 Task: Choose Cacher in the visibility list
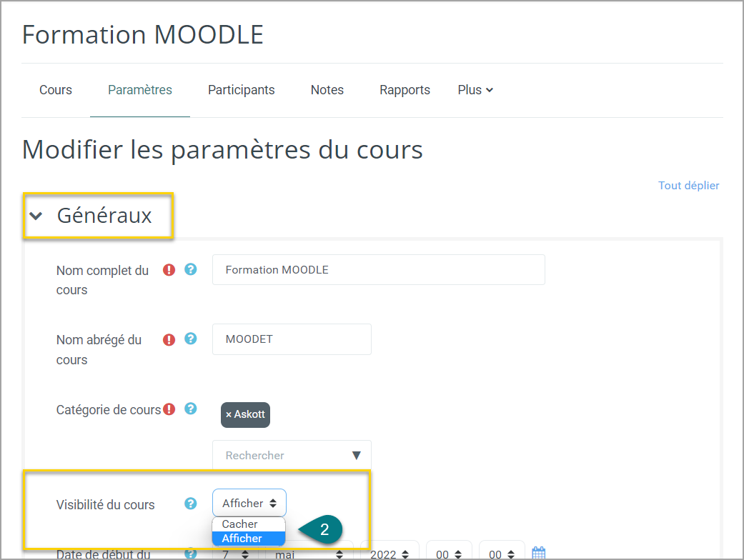pyautogui.click(x=249, y=524)
